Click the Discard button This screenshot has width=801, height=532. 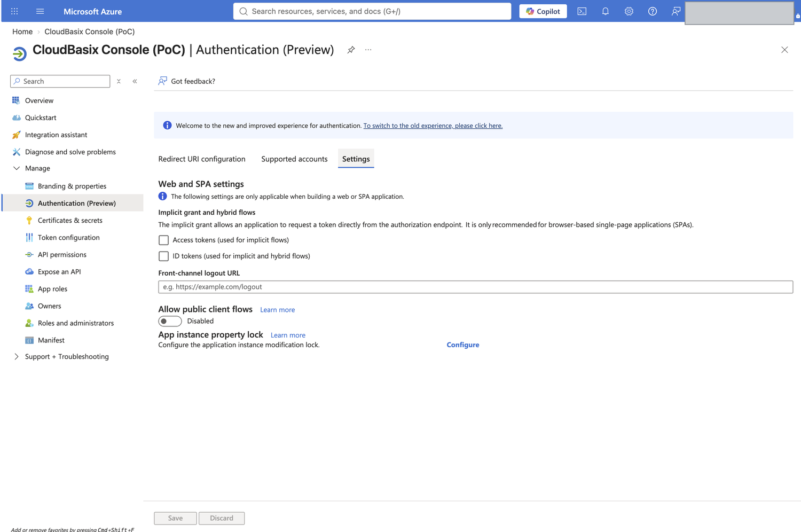point(222,518)
